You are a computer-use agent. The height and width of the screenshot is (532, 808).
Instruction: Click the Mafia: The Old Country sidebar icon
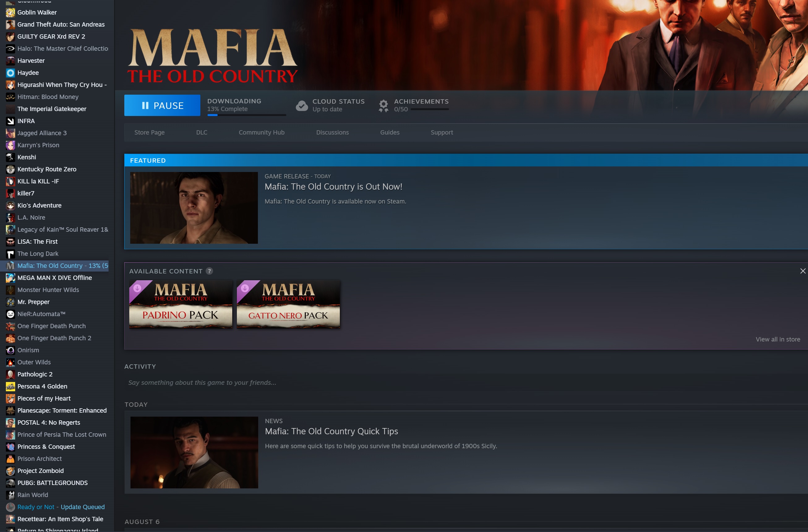tap(11, 265)
